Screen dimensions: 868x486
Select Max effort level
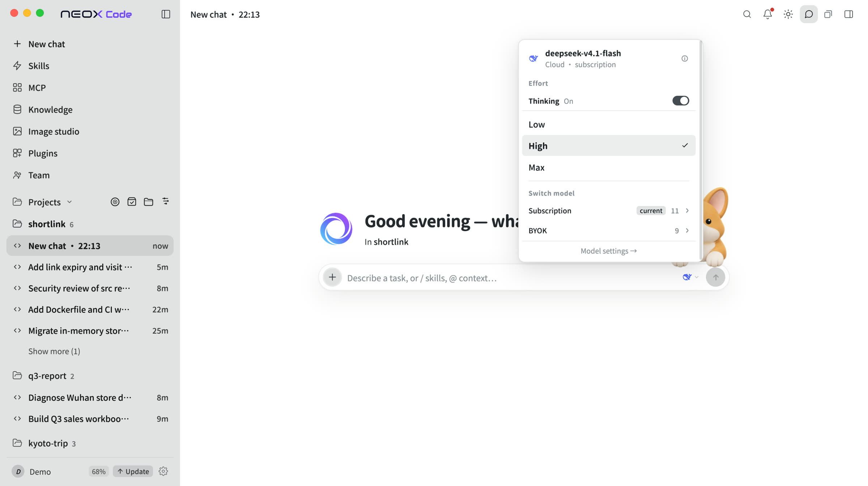(x=609, y=167)
